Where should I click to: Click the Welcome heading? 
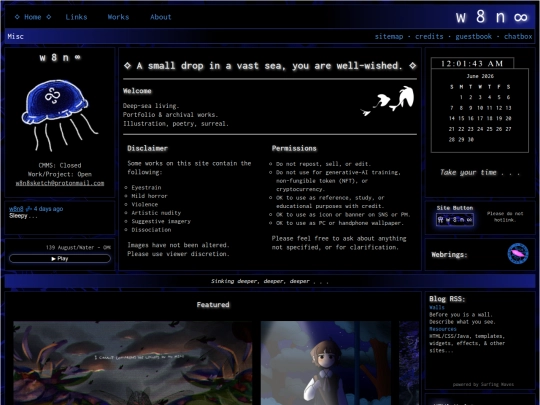click(x=137, y=91)
